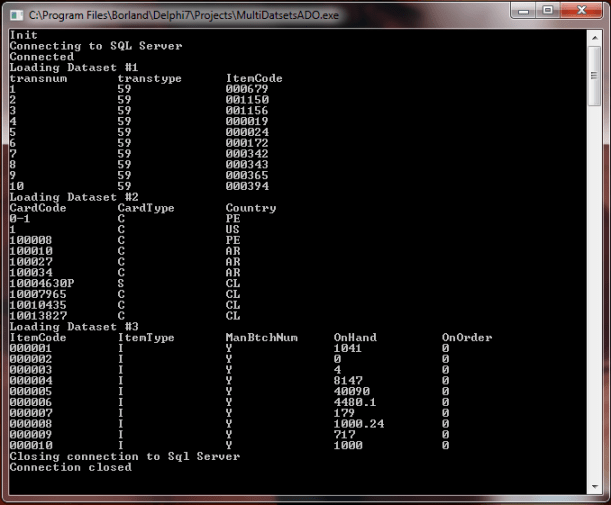Click the ItemCode value 001156
This screenshot has width=611, height=505.
(247, 111)
